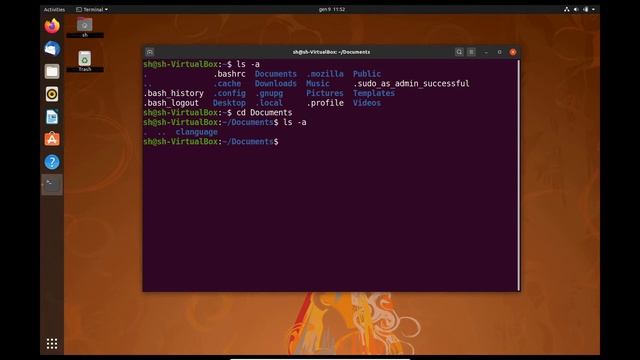Click 'Templates' directory in listing
This screenshot has width=640, height=360.
[374, 93]
